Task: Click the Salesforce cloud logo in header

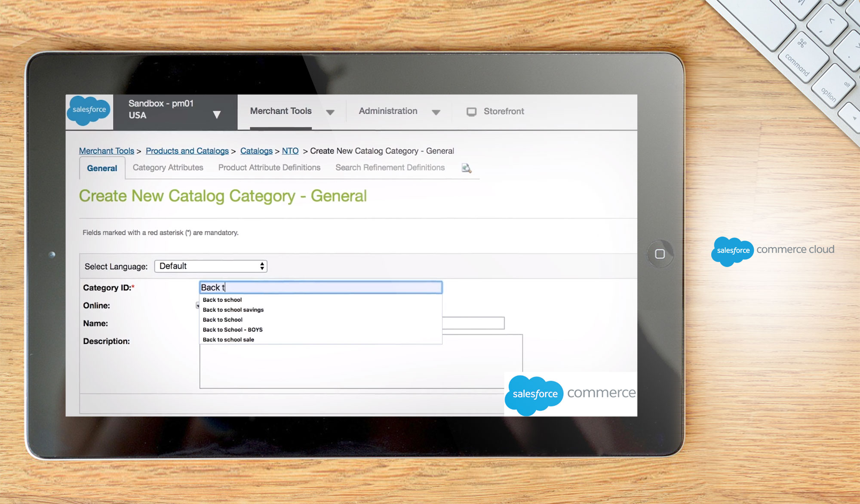Action: pyautogui.click(x=89, y=111)
